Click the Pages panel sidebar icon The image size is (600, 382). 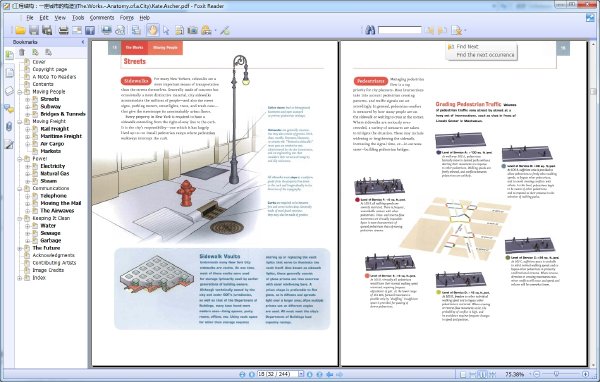(x=9, y=73)
